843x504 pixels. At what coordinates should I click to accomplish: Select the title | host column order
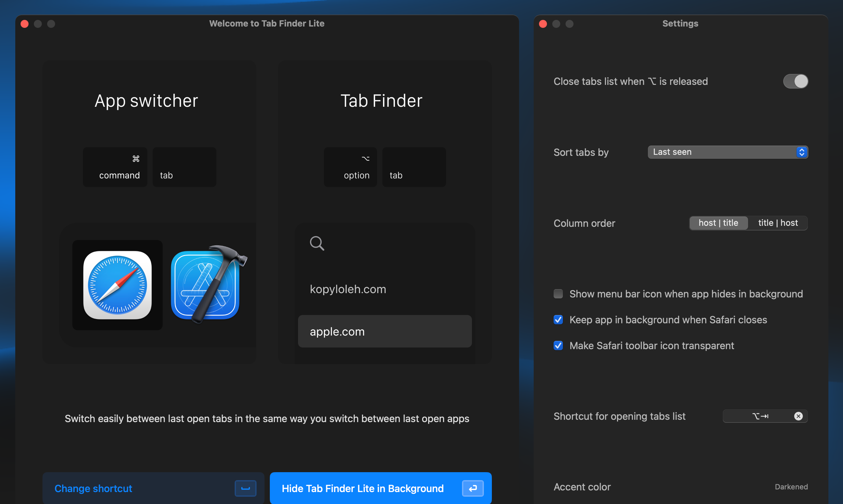pos(778,223)
